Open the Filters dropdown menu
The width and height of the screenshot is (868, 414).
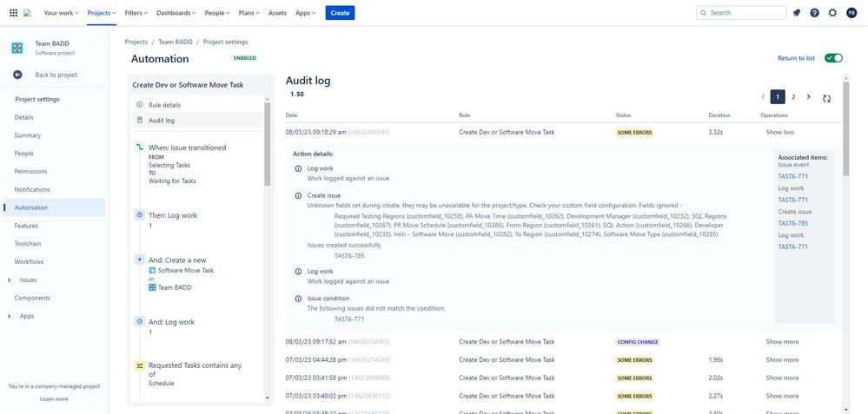point(136,13)
